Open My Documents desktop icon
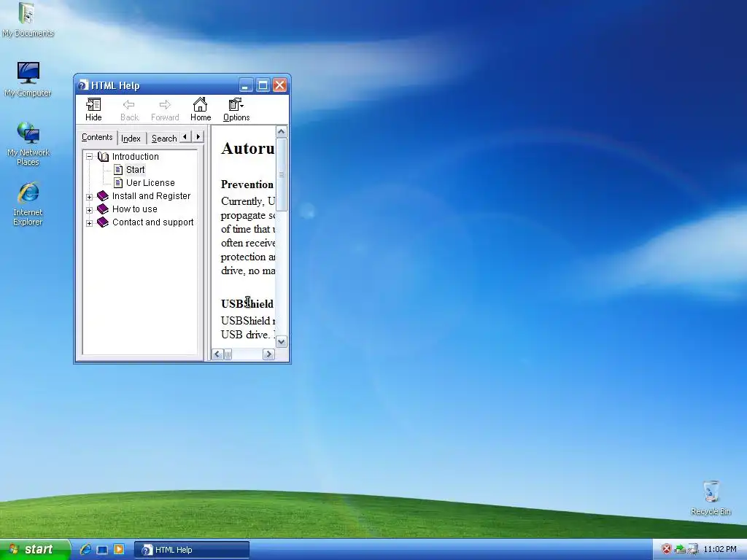 pos(28,20)
